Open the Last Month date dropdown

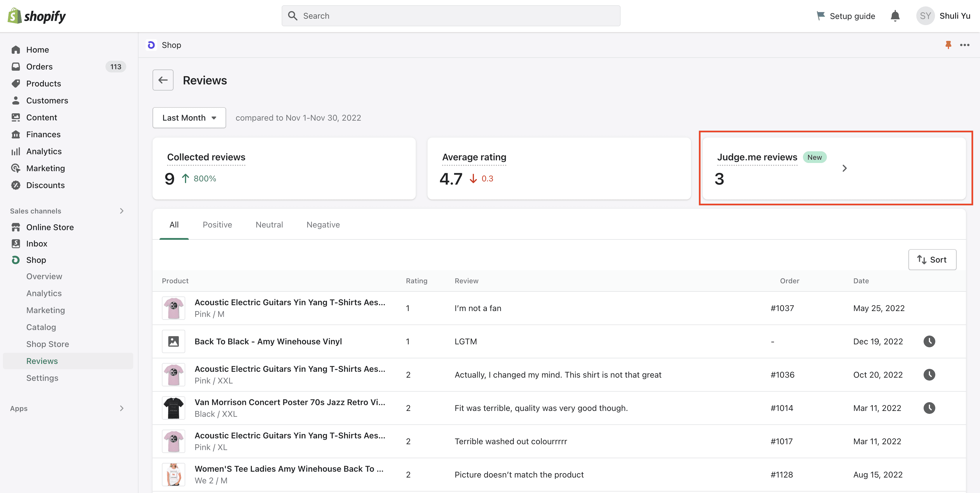(x=189, y=117)
